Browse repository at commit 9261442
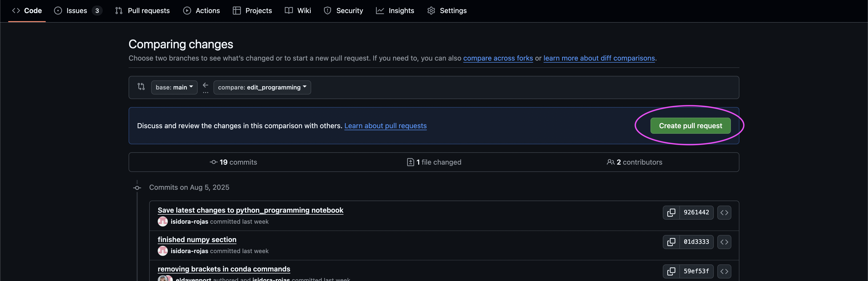This screenshot has width=868, height=281. pos(724,213)
